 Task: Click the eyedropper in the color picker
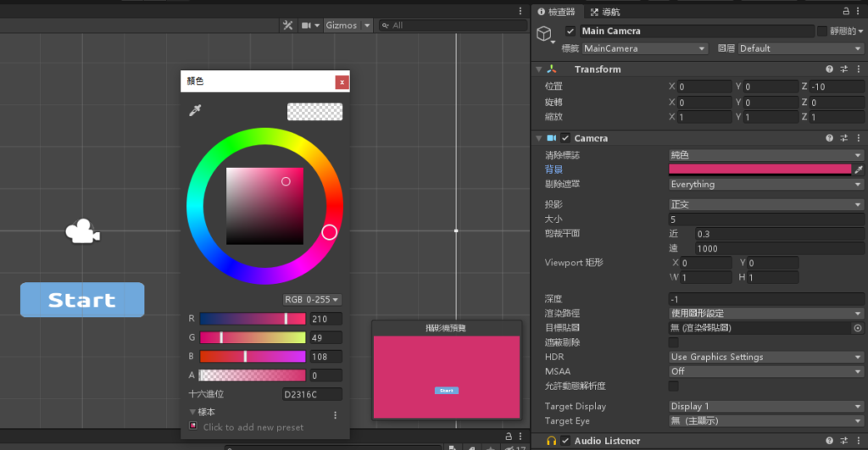point(195,111)
